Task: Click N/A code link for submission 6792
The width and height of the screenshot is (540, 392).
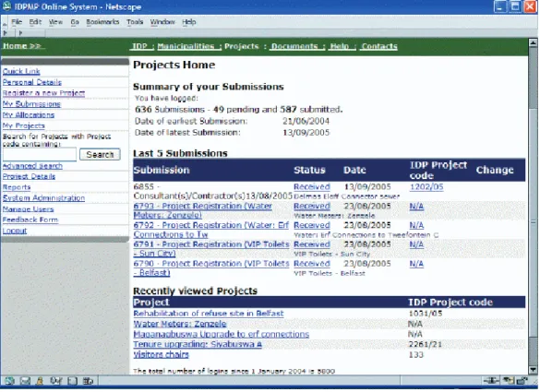Action: tap(416, 225)
